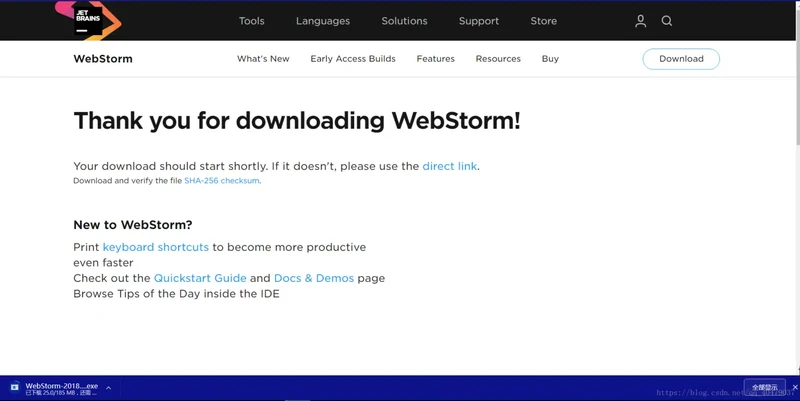Image resolution: width=800 pixels, height=401 pixels.
Task: Open the Tools menu
Action: [x=252, y=21]
